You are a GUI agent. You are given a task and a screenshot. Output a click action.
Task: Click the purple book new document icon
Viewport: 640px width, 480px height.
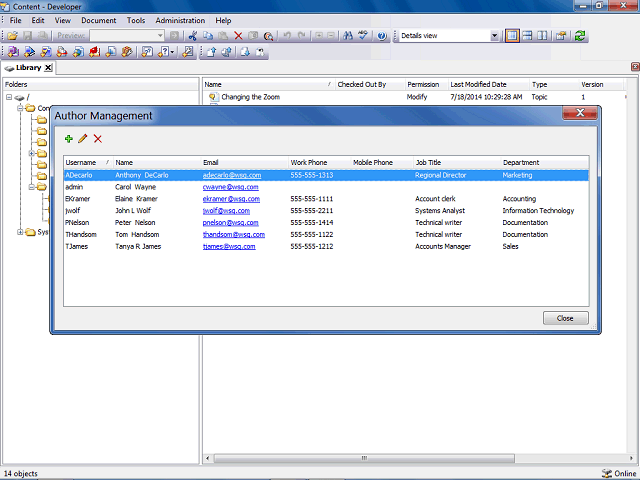pyautogui.click(x=13, y=52)
